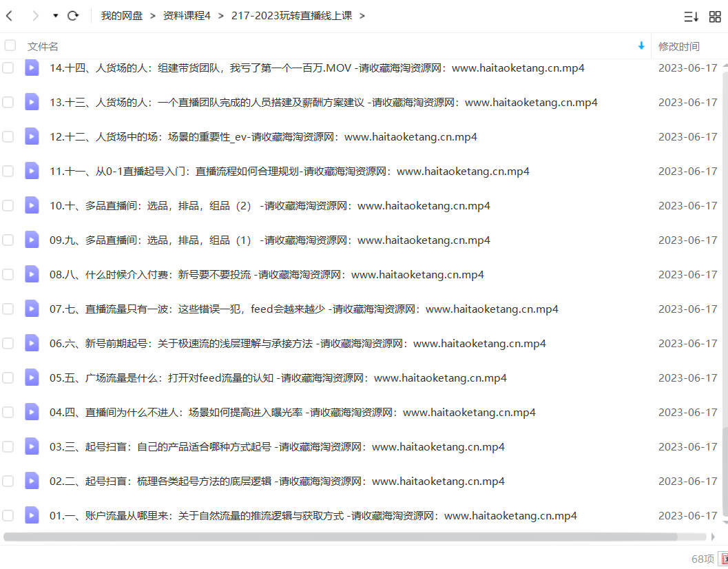Select file name 08.八、什么时候介入付费
The image size is (728, 569).
point(267,275)
